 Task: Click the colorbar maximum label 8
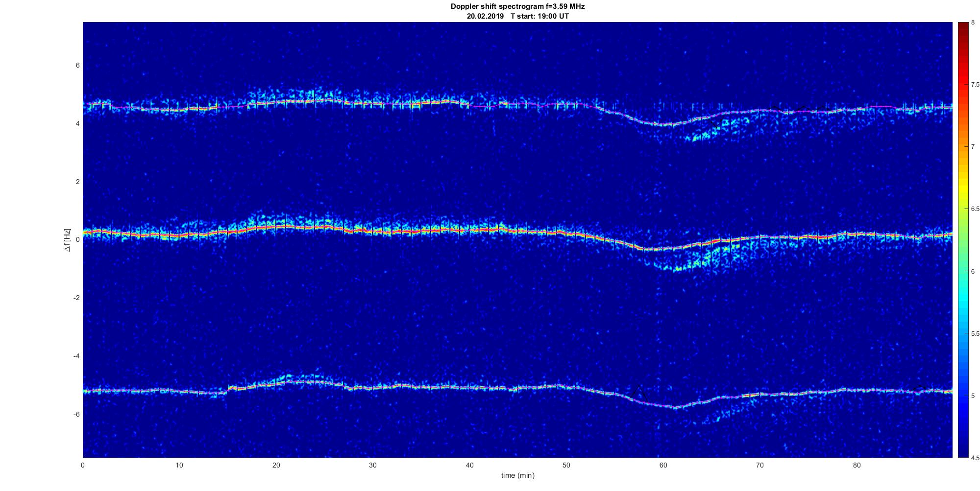(x=973, y=23)
